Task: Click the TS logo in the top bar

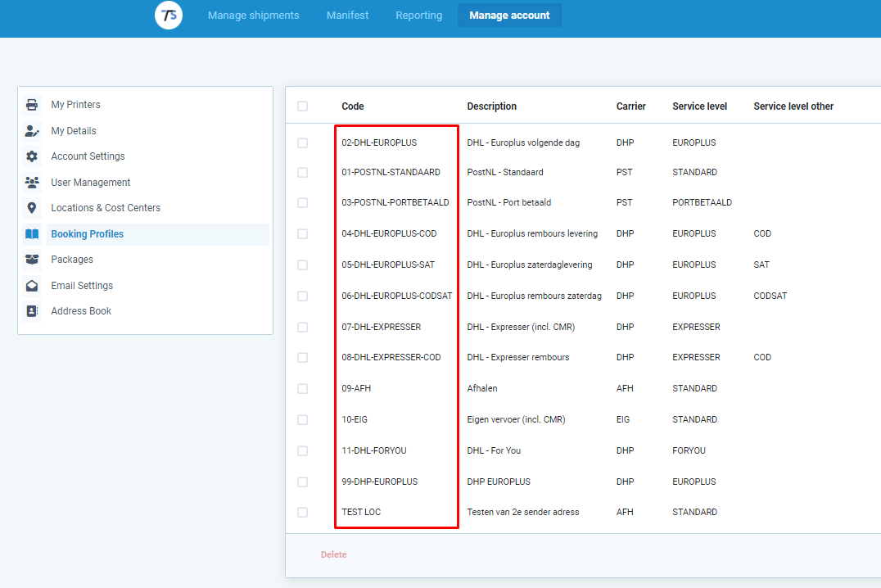Action: pos(168,16)
